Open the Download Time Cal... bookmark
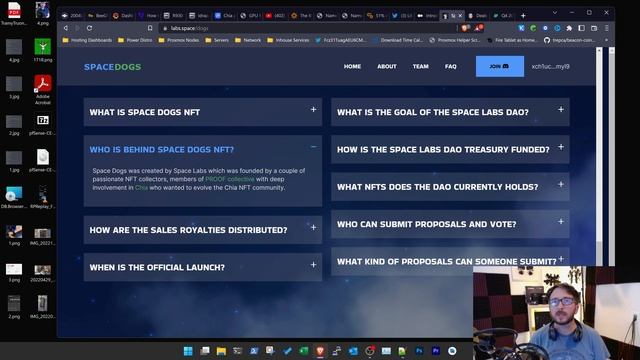Image resolution: width=640 pixels, height=360 pixels. (x=398, y=40)
